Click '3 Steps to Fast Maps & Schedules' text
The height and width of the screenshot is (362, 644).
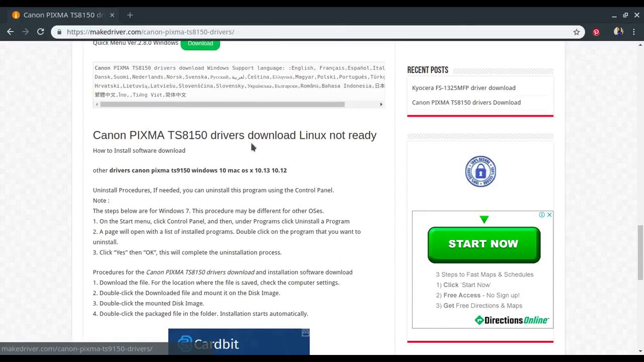click(x=485, y=275)
